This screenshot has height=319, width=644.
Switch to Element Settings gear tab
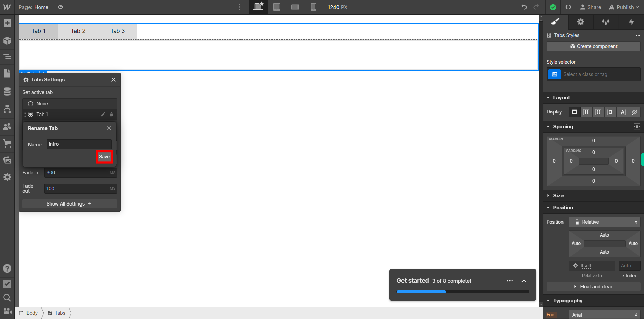[x=581, y=22]
